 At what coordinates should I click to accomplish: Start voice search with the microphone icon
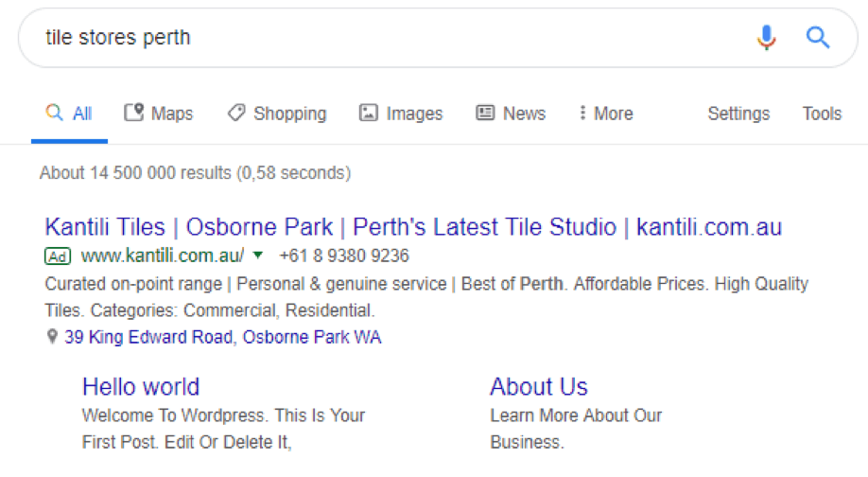click(x=766, y=38)
